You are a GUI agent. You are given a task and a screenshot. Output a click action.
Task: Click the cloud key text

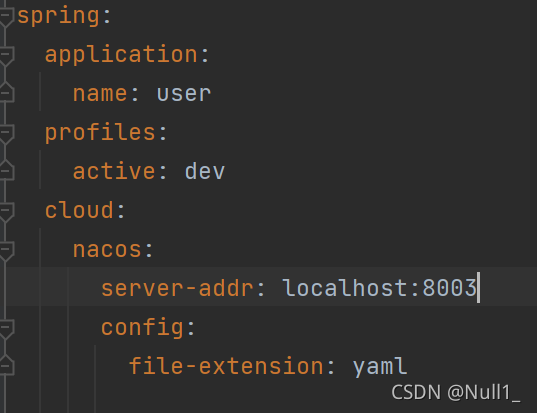click(79, 210)
